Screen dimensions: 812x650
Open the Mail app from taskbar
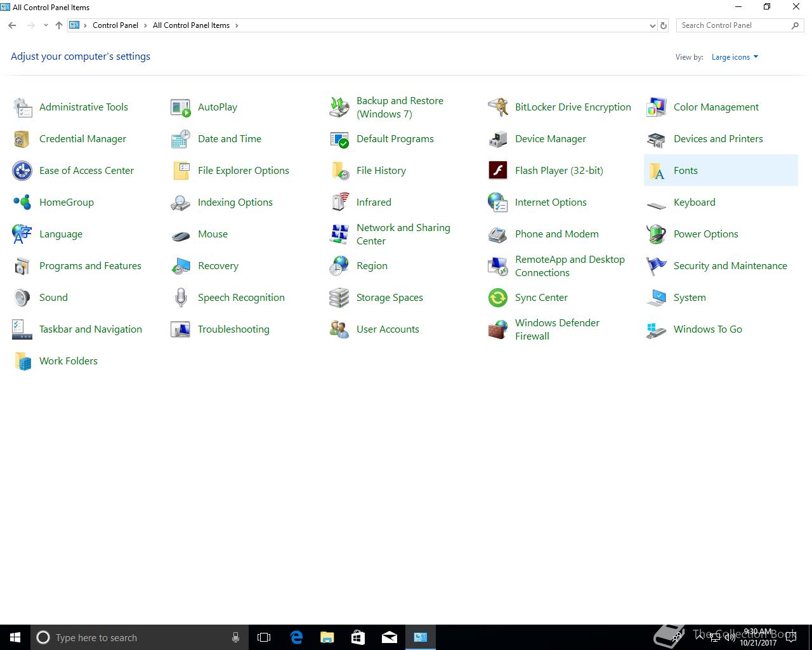click(390, 637)
